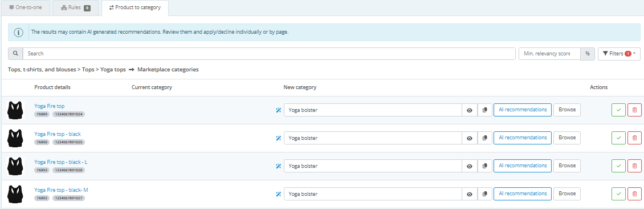Click the red trash icon for Yoga Fire top - black - L
Image resolution: width=644 pixels, height=209 pixels.
point(634,166)
